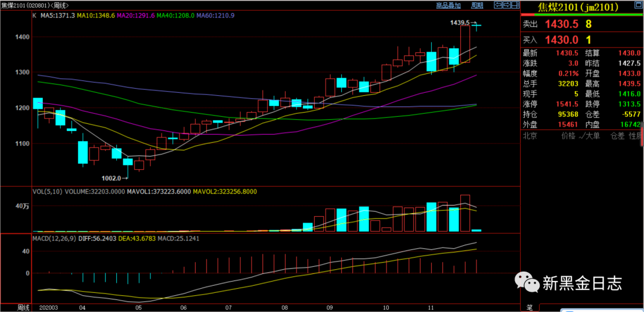
Task: Click the MAVOL1:373223.6000 label
Action: point(159,191)
